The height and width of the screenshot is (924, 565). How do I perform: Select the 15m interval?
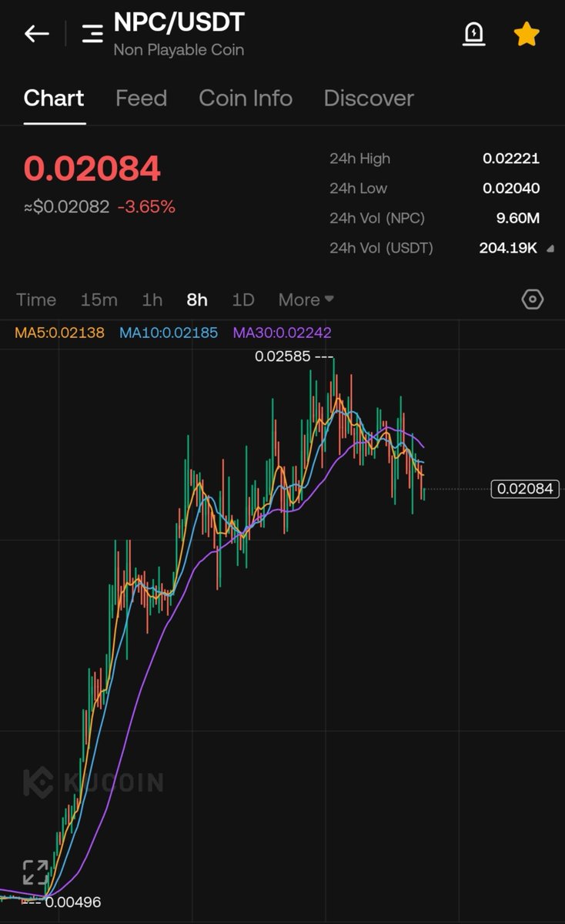[x=99, y=300]
